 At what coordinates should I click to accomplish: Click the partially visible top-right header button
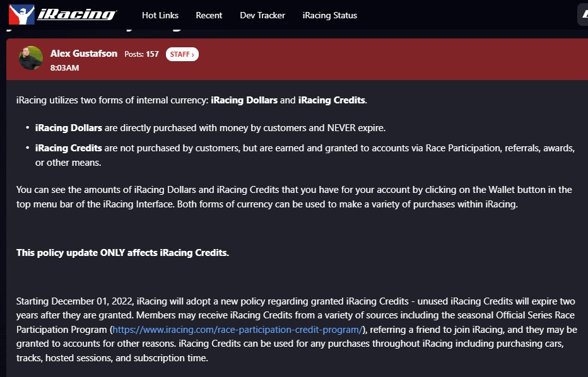[583, 15]
